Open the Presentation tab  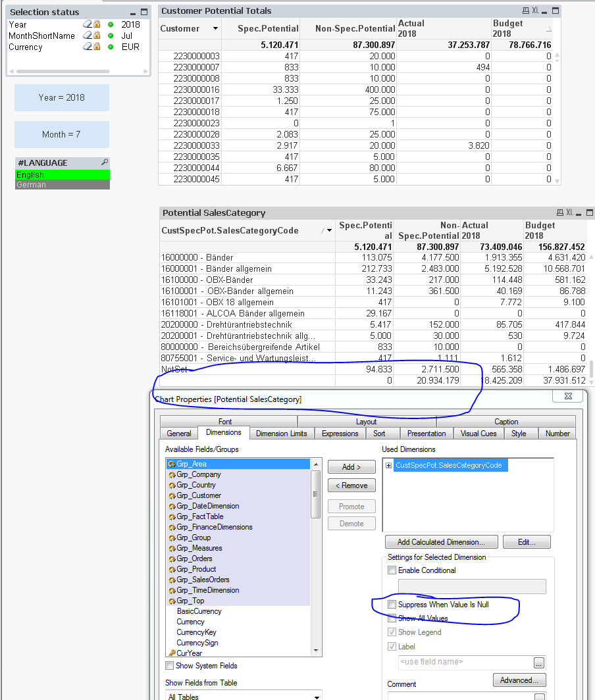(x=427, y=434)
